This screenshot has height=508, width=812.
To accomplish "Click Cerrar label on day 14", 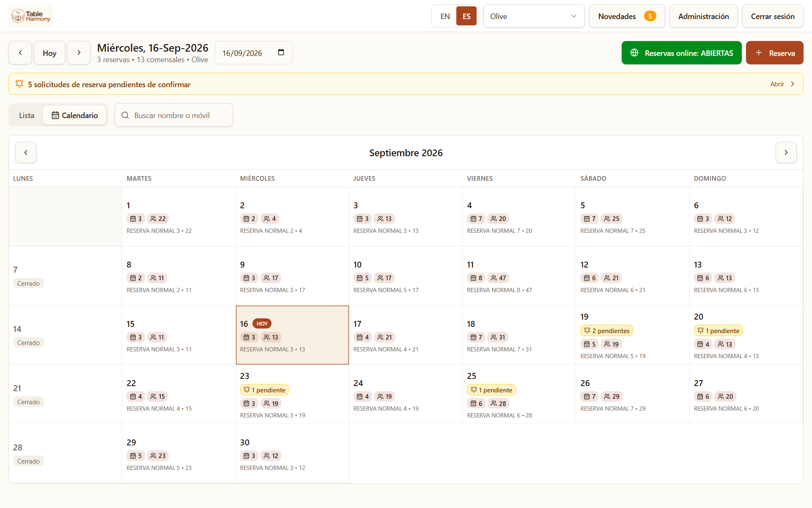I will coord(28,342).
